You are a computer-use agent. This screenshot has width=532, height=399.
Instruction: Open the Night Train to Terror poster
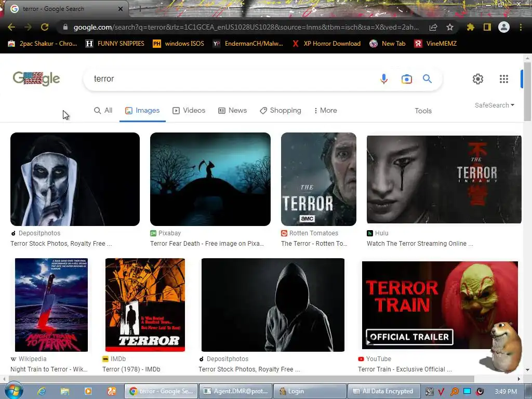[x=51, y=304]
